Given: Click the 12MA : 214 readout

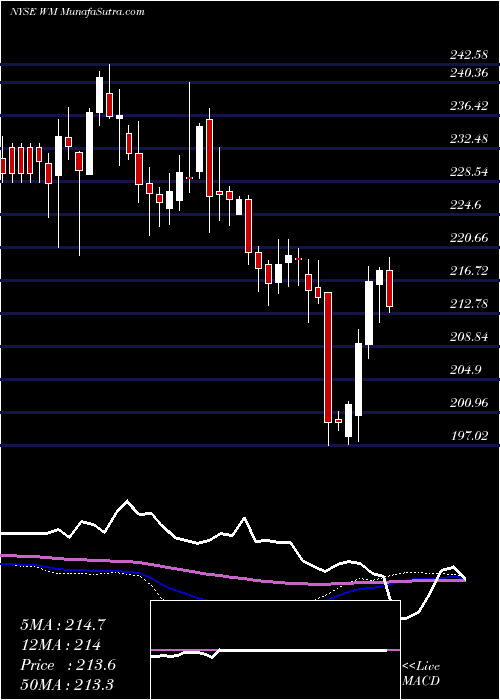Looking at the screenshot, I should pos(60,645).
